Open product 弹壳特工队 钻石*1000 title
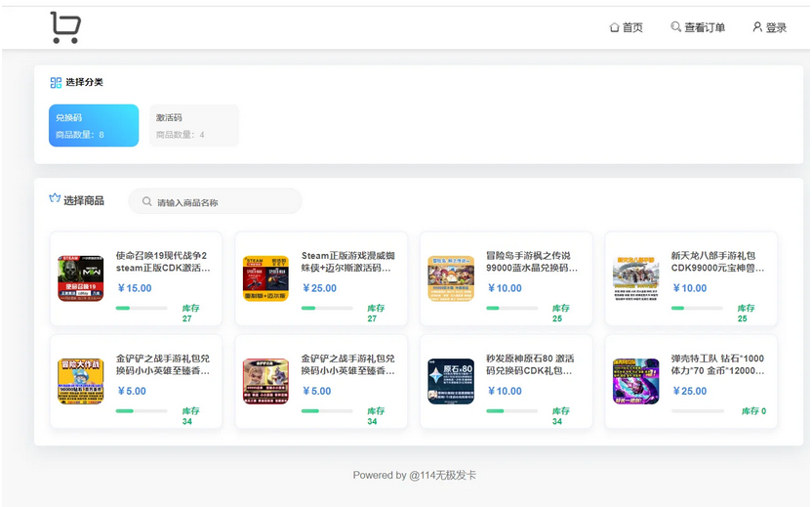This screenshot has width=812, height=507. [x=717, y=364]
